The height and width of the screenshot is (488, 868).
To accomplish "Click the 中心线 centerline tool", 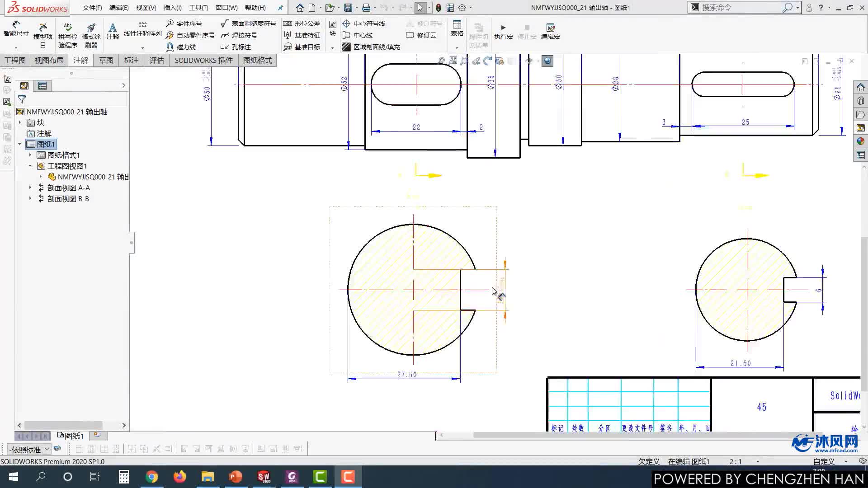I will click(358, 35).
